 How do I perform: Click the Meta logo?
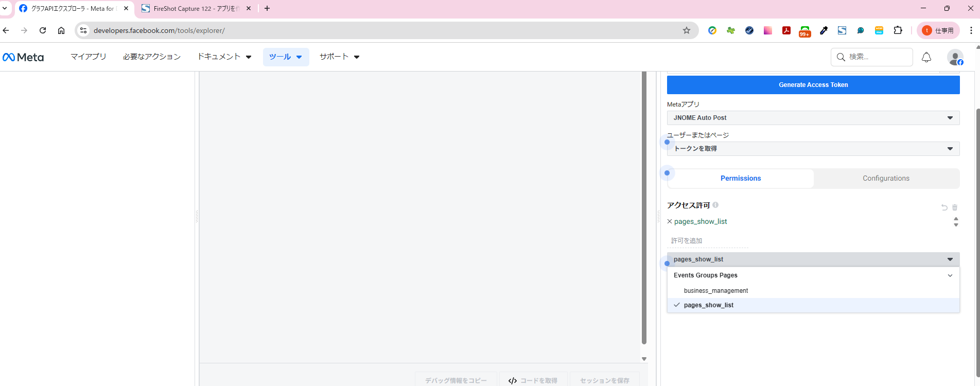click(23, 57)
